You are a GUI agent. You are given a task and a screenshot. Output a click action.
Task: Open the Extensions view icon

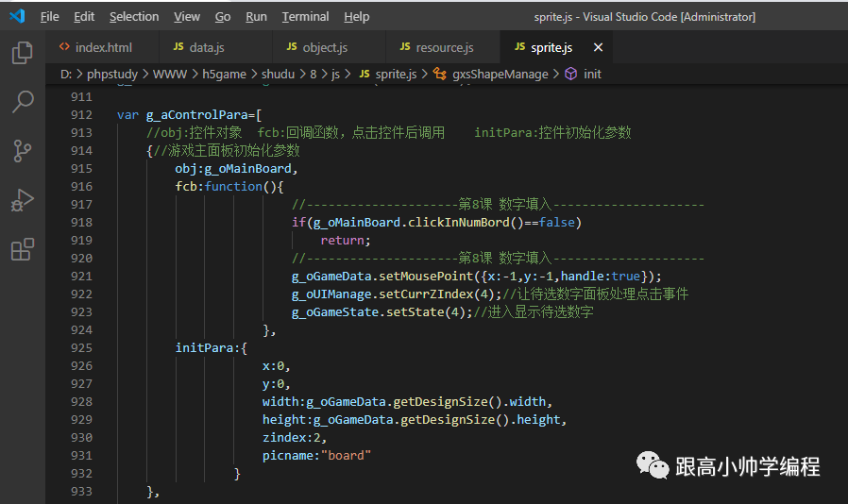(22, 249)
